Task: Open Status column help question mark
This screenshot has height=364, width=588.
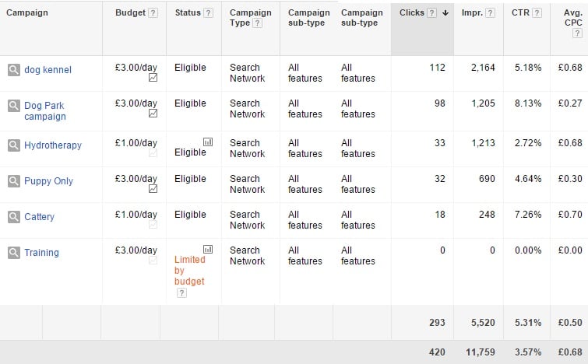Action: point(208,13)
